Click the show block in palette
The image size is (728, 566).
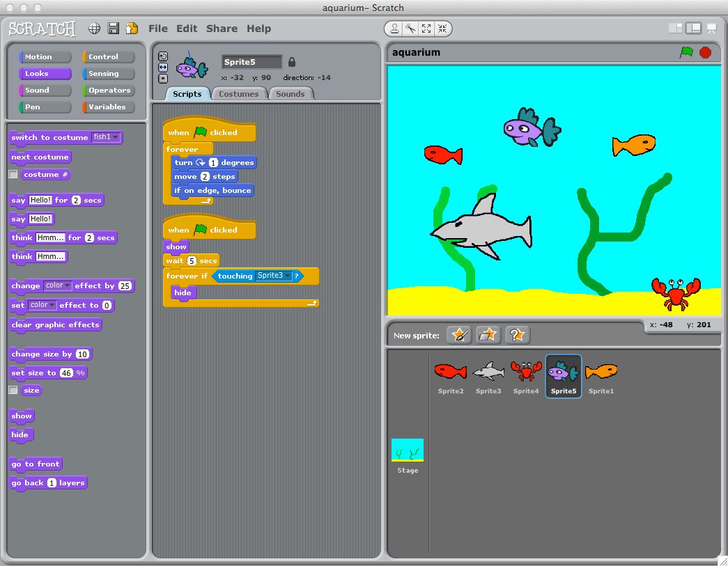[22, 416]
